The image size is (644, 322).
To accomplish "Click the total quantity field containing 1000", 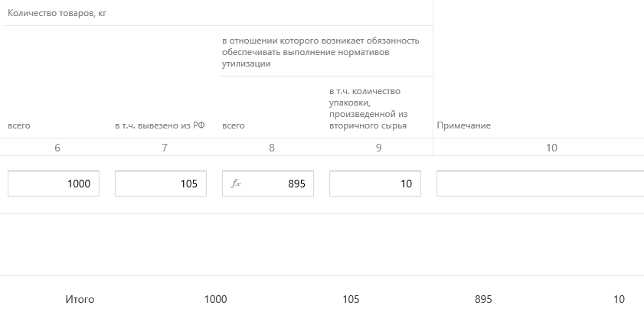I will (54, 184).
